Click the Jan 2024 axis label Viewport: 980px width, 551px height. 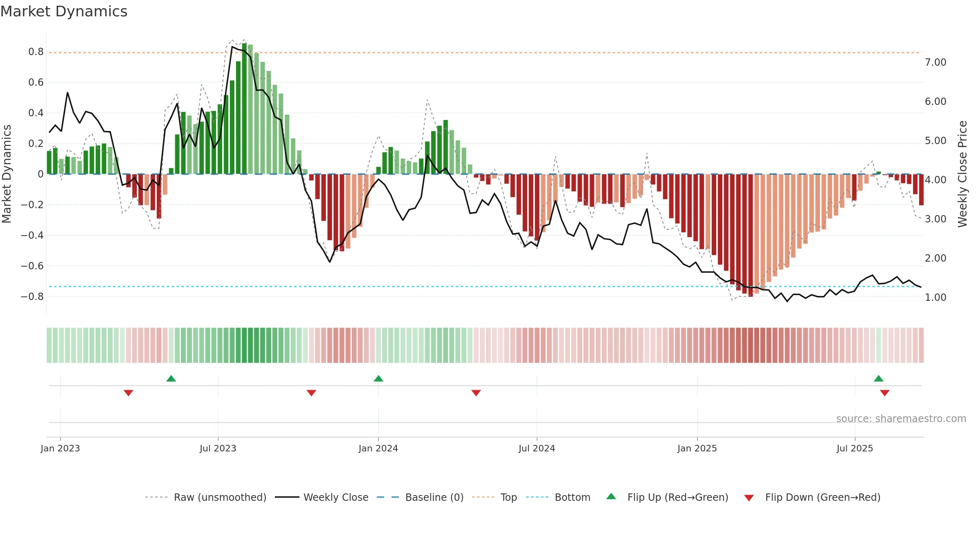click(379, 448)
